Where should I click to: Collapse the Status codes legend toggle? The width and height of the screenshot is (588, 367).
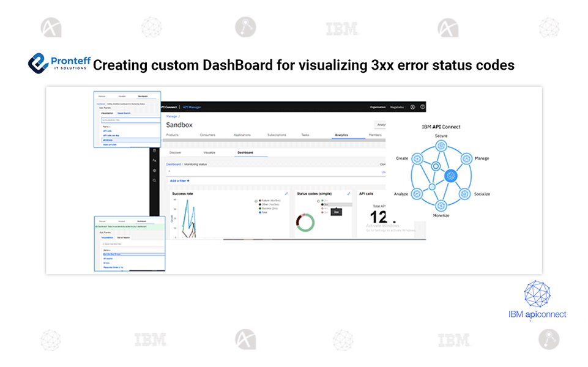click(x=317, y=201)
